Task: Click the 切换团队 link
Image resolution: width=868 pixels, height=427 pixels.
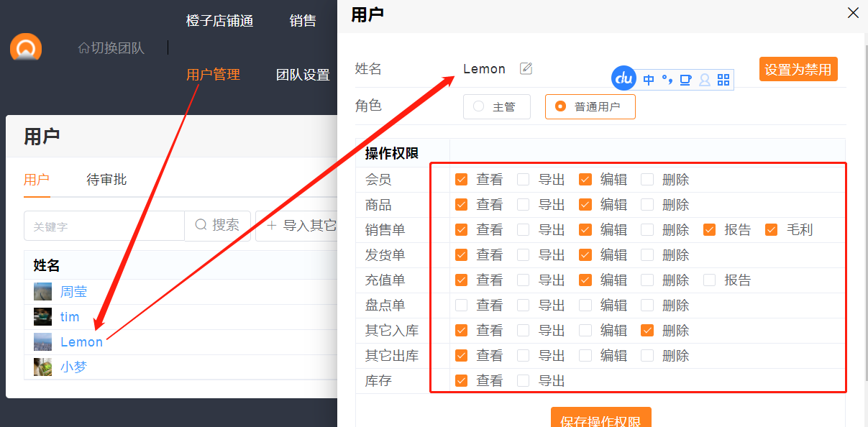Action: point(111,48)
